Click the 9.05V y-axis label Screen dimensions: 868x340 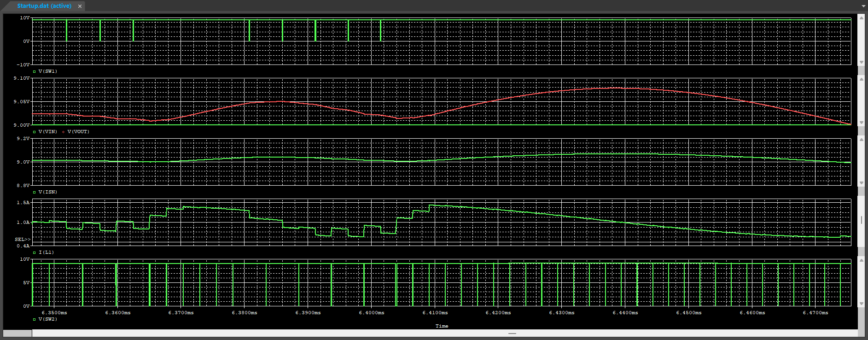click(x=22, y=101)
